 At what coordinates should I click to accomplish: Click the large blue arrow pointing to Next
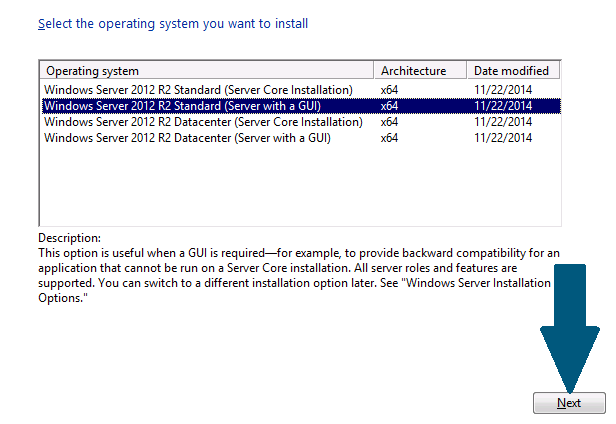click(570, 328)
